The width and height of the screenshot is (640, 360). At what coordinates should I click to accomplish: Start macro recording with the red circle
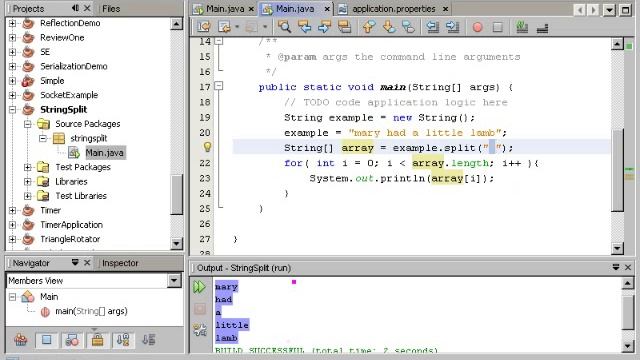[478, 27]
